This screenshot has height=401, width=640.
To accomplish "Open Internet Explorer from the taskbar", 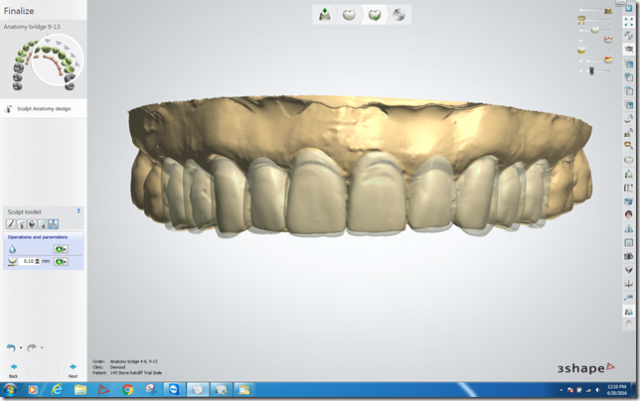I will point(57,390).
